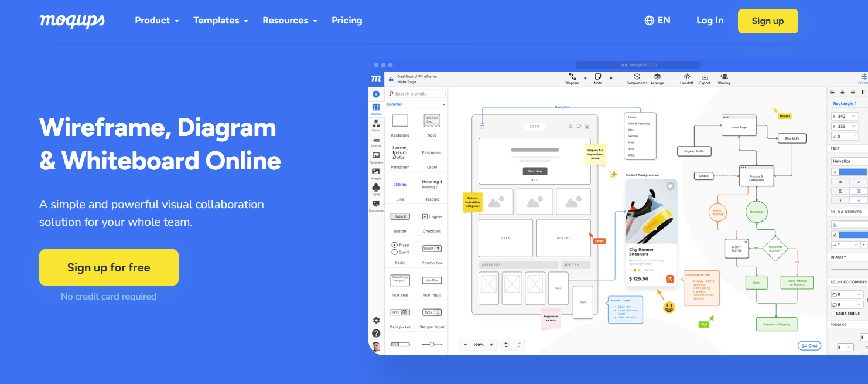Click the Search stencils input field

[x=416, y=94]
